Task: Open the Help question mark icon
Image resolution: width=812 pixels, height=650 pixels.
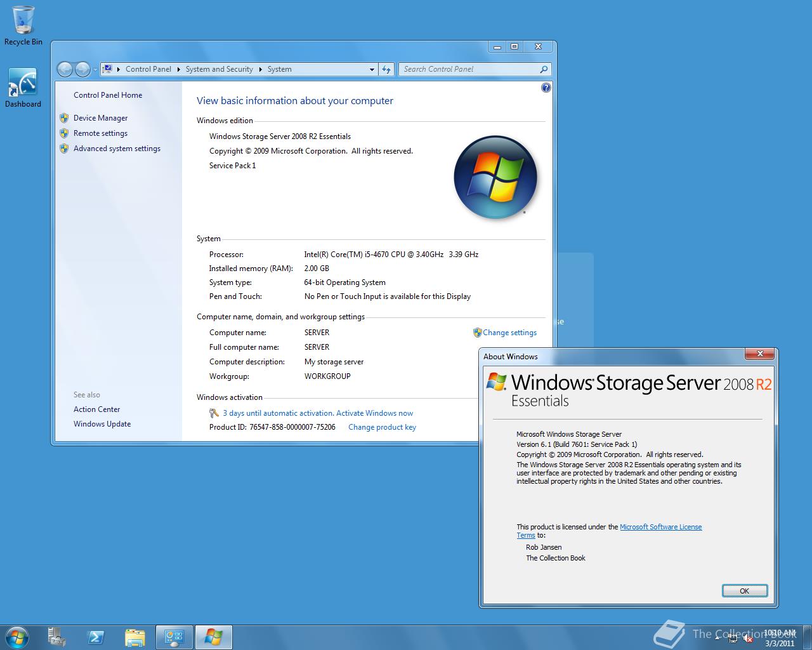Action: pos(546,88)
